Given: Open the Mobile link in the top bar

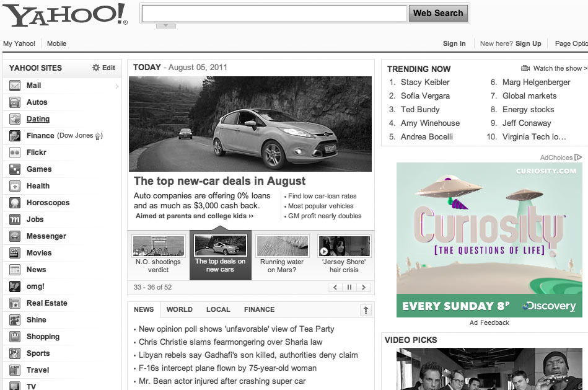Looking at the screenshot, I should tap(56, 43).
